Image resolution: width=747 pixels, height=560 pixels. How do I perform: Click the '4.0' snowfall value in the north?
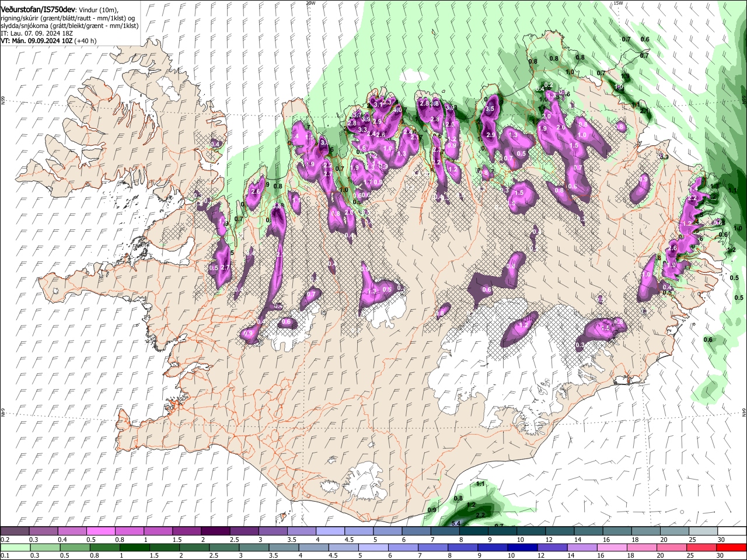click(x=397, y=110)
